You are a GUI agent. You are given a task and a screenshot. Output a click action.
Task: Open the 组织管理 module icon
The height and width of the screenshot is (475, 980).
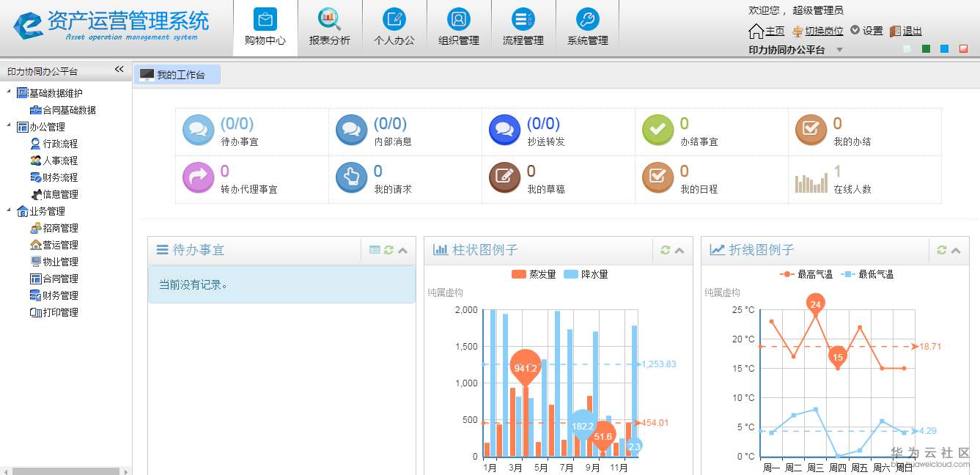(459, 19)
